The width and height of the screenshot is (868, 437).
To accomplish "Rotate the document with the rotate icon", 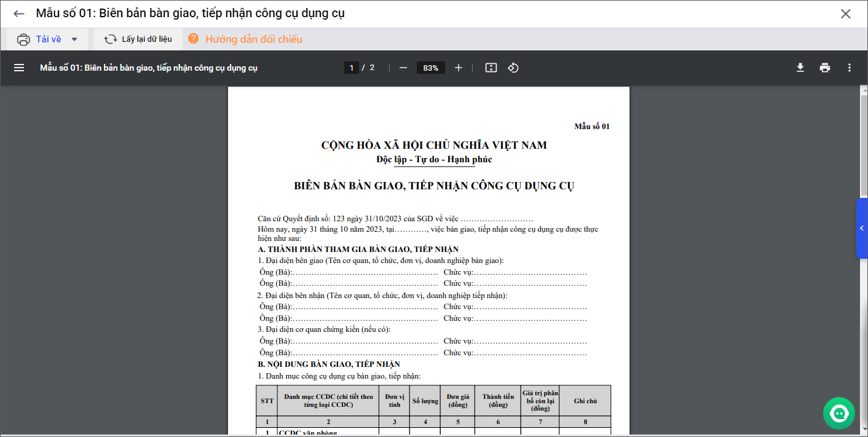I will [x=513, y=68].
